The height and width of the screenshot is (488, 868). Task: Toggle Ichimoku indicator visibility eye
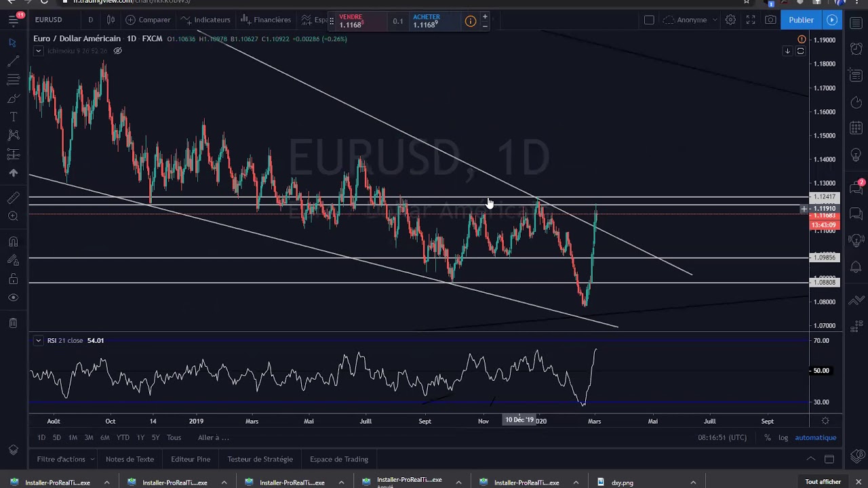point(117,51)
